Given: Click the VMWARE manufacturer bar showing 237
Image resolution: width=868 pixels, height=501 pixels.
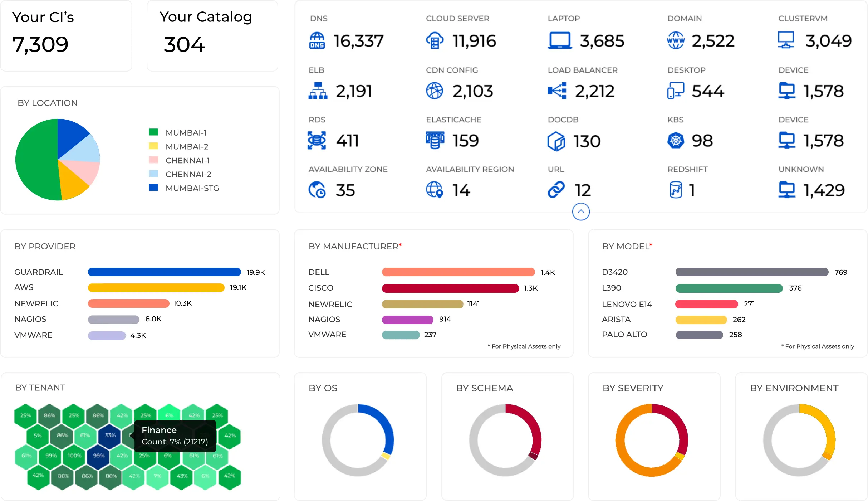Looking at the screenshot, I should tap(401, 335).
